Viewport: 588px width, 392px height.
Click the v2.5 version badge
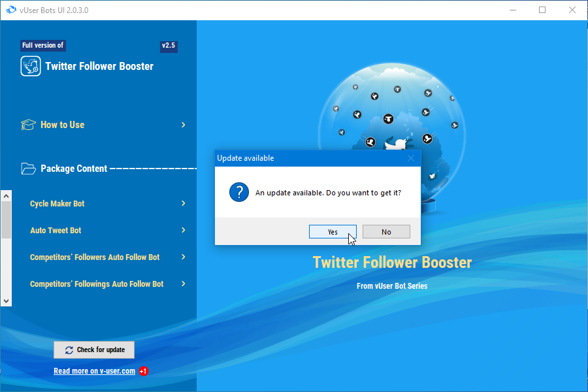(x=169, y=46)
